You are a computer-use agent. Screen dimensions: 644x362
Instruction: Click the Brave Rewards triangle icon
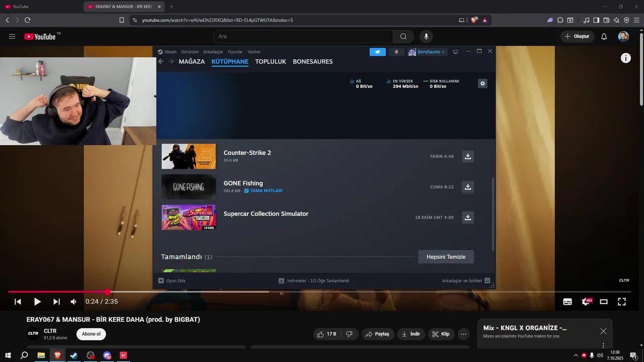485,20
